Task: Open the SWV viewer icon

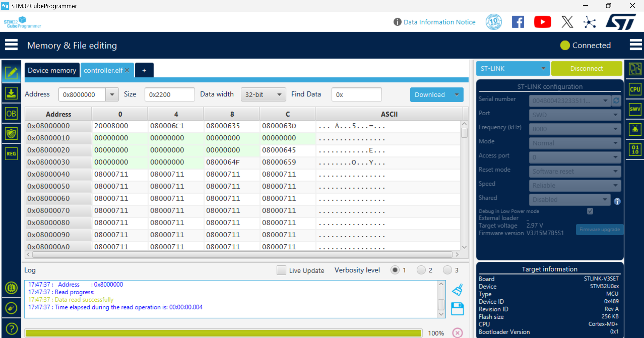Action: click(x=635, y=109)
